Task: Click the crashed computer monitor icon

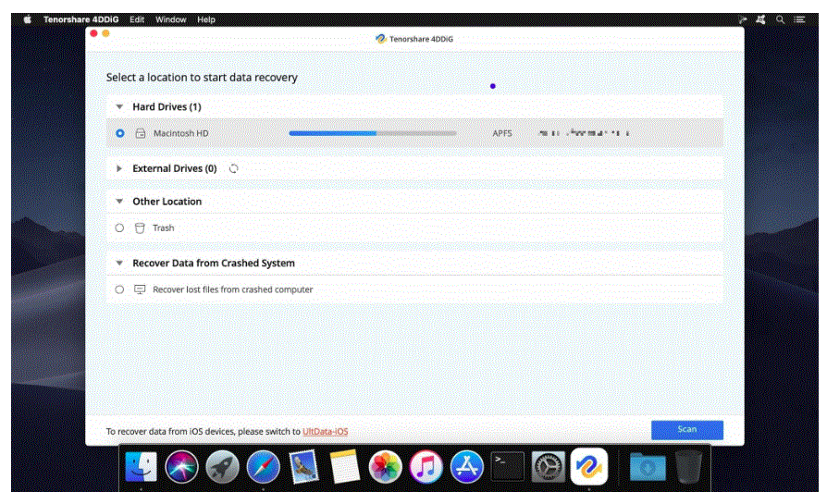Action: (x=140, y=289)
